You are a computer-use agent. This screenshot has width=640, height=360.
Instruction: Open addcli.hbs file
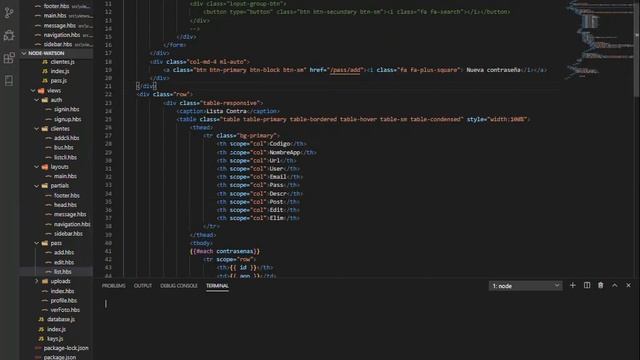point(67,138)
